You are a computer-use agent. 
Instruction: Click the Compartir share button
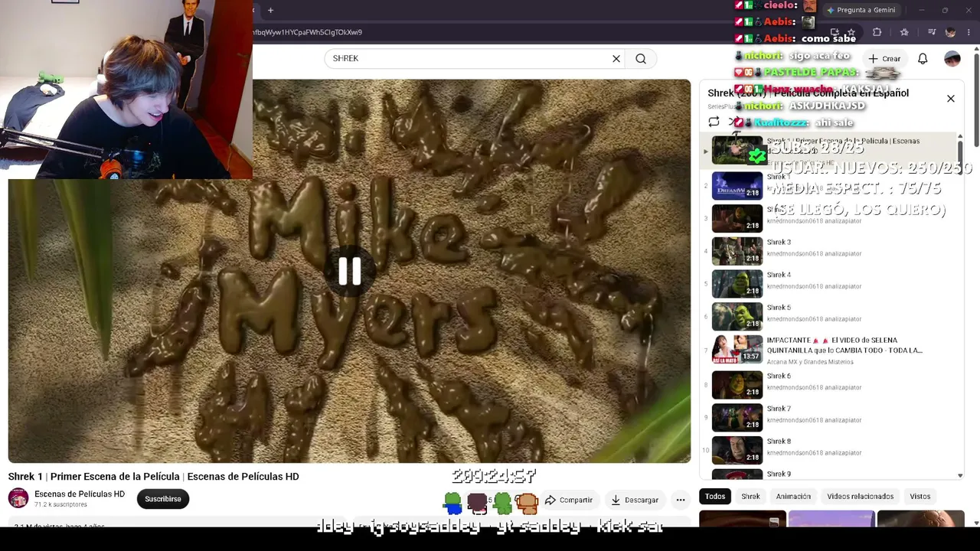(x=568, y=500)
